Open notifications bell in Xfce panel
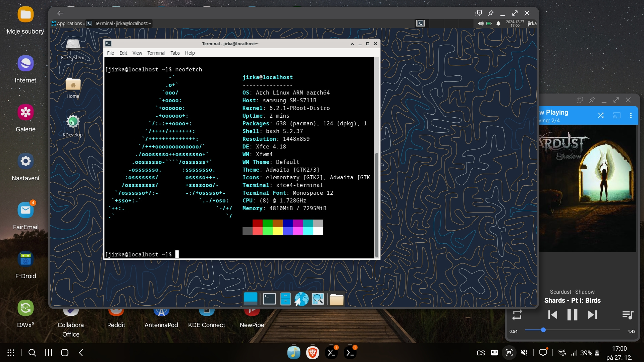 [x=498, y=23]
